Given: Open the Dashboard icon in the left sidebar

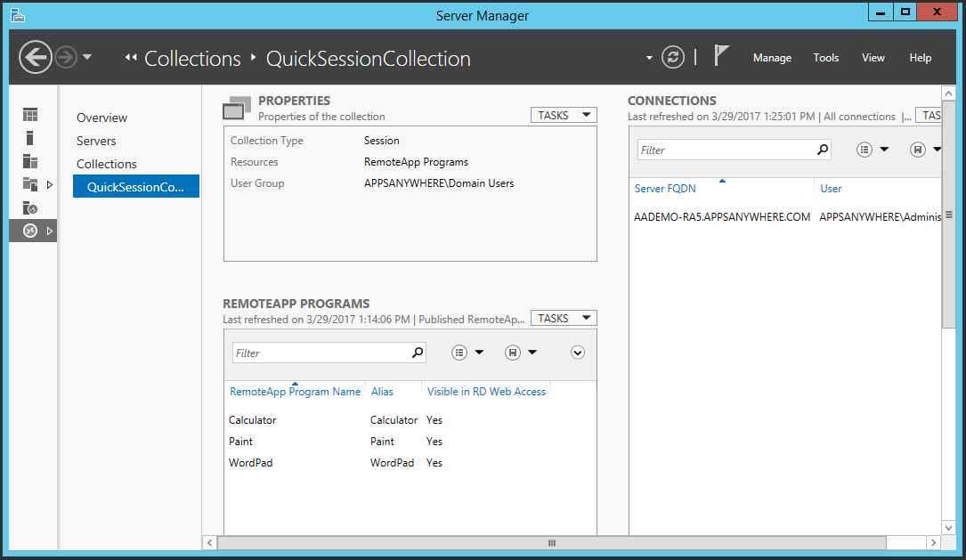Looking at the screenshot, I should coord(30,115).
